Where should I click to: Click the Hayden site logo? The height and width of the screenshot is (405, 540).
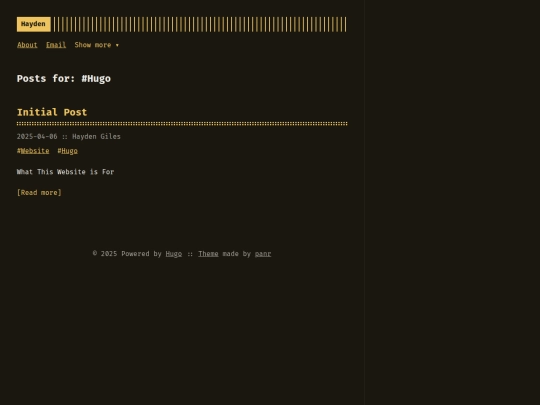click(34, 24)
